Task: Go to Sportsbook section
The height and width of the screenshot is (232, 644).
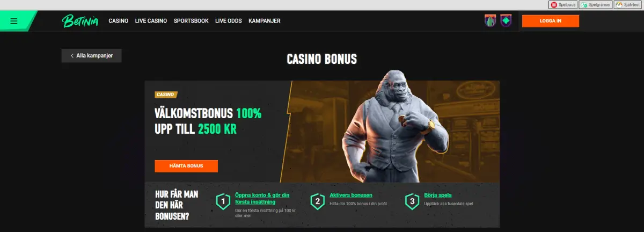Action: click(191, 21)
